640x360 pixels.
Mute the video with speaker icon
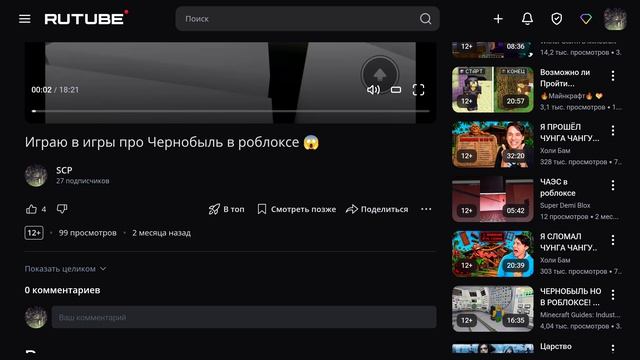pyautogui.click(x=373, y=90)
